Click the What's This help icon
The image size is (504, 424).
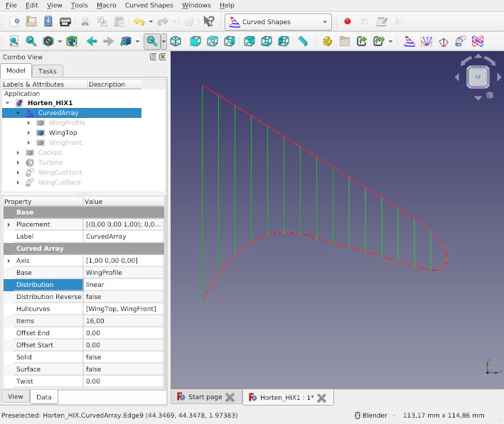tap(209, 21)
